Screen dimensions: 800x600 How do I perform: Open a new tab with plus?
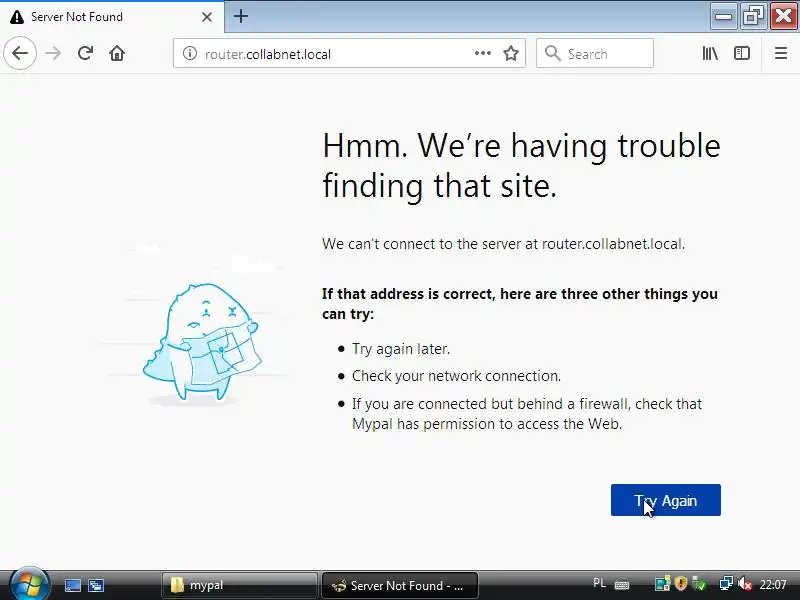coord(241,16)
